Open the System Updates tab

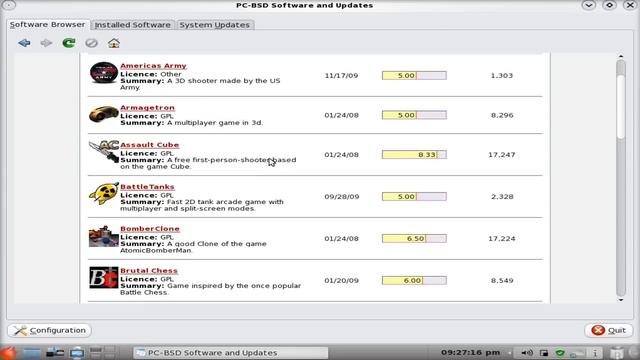pos(215,25)
